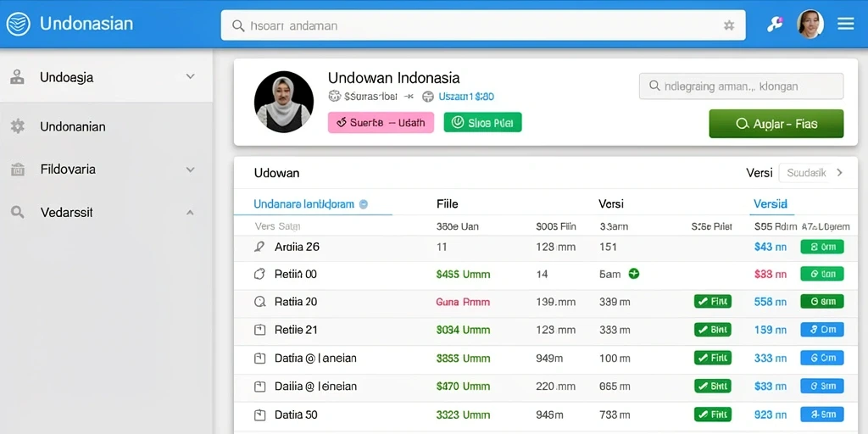868x434 pixels.
Task: Click the Ssuiras-Ibel icon under profile name
Action: pos(334,97)
